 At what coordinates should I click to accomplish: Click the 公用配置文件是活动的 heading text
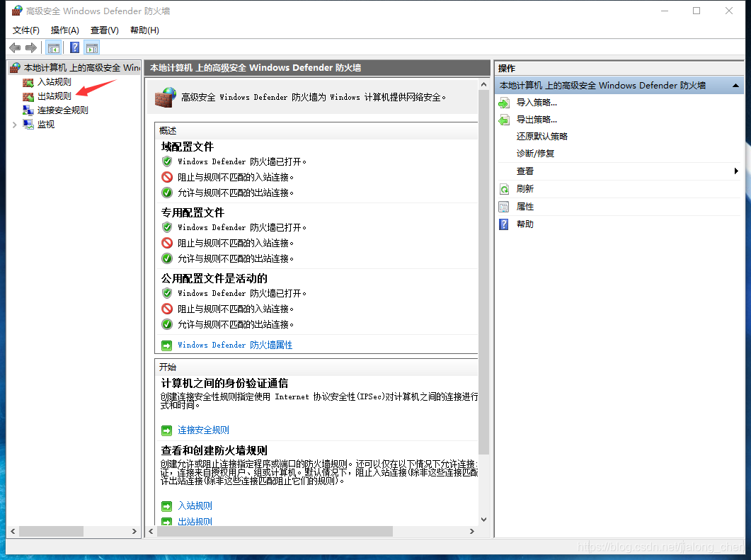click(x=214, y=278)
